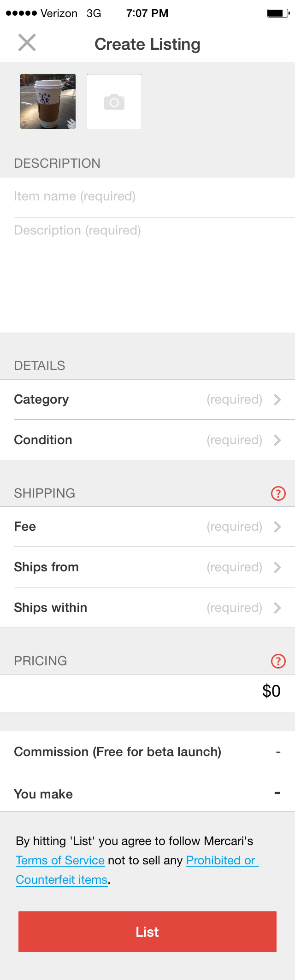Screen dimensions: 295x980
Task: Close the Create Listing screen
Action: pos(27,43)
